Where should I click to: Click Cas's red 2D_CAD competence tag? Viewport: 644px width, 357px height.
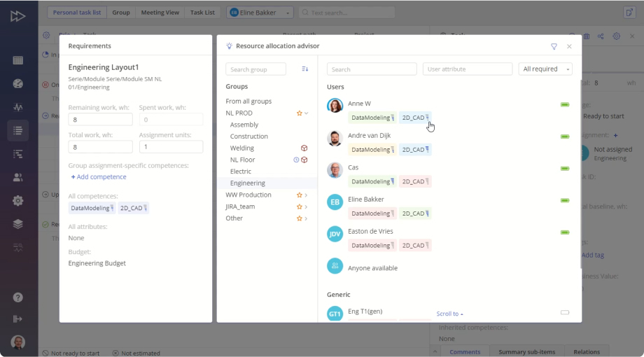click(415, 181)
